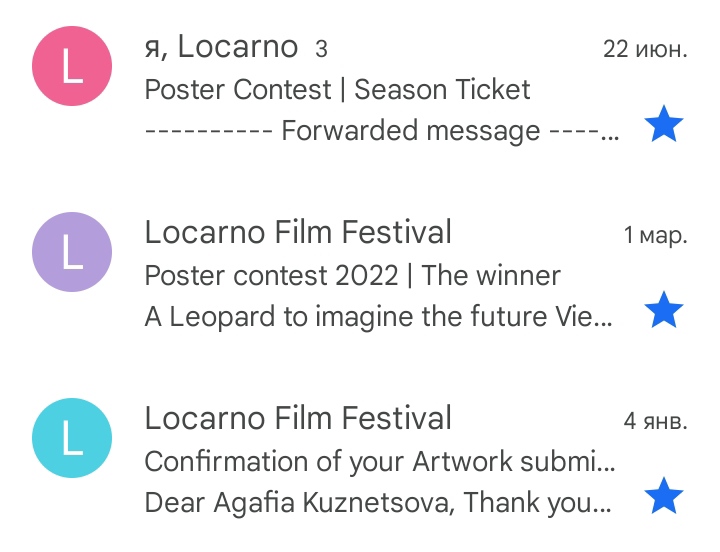Open the Dear Agafia Kuznetsova preview text
The height and width of the screenshot is (552, 720).
coord(378,502)
